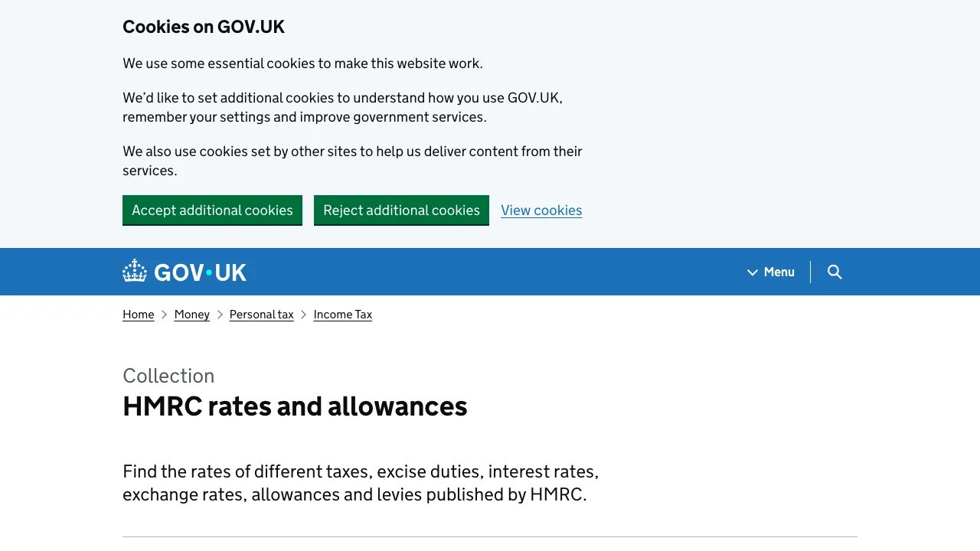Open the View cookies link
The height and width of the screenshot is (551, 980).
[541, 210]
